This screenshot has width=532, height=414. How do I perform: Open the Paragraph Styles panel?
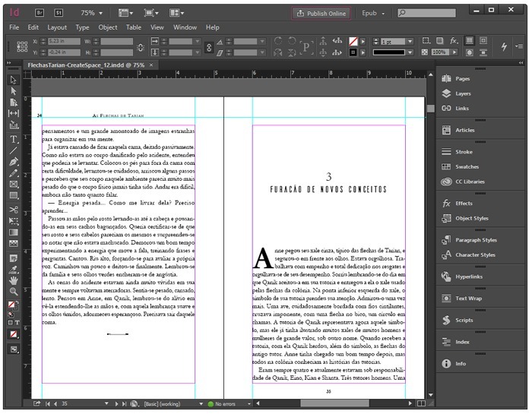coord(475,240)
